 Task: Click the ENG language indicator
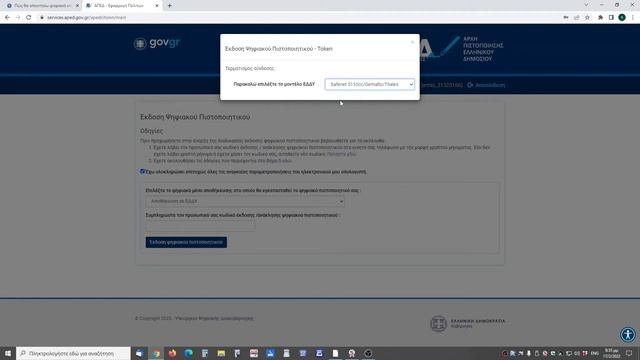(595, 353)
